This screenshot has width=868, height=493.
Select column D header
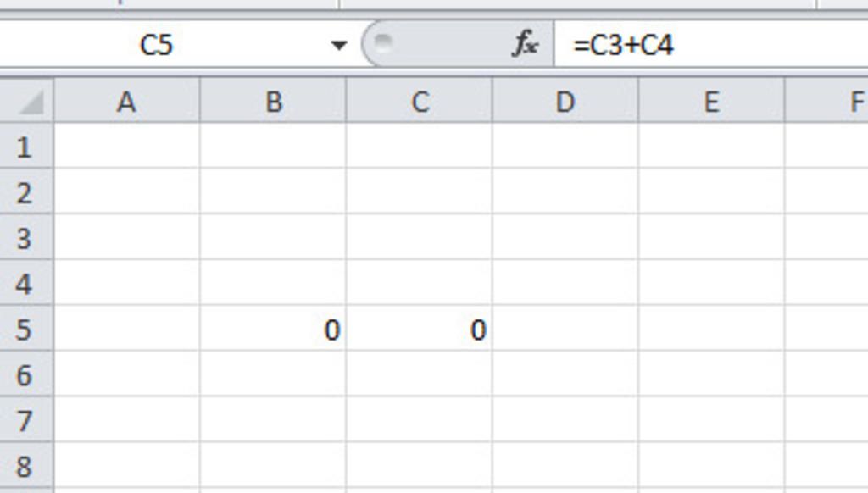click(x=565, y=102)
